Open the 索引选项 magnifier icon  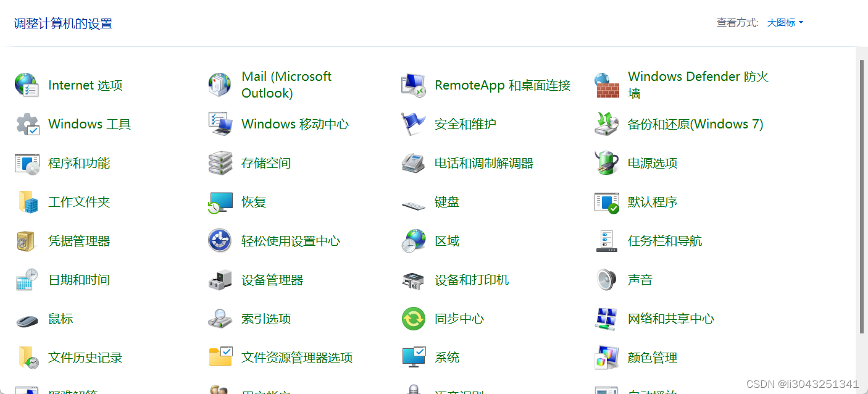tap(220, 319)
